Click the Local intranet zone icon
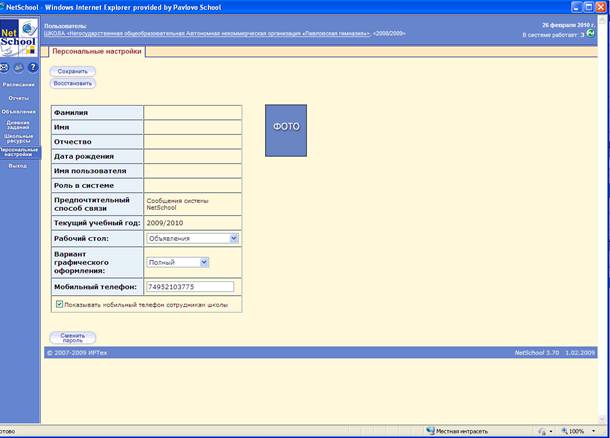Viewport: 610px width, 438px height. point(432,431)
